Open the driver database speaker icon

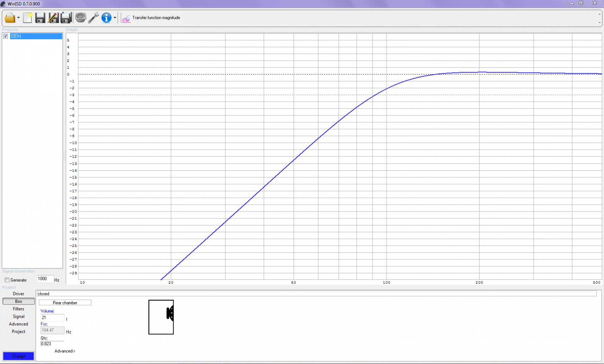coord(80,18)
